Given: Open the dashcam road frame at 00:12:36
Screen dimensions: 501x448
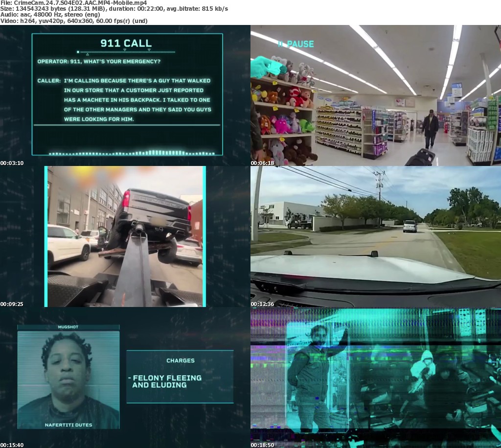Looking at the screenshot, I should coord(376,236).
